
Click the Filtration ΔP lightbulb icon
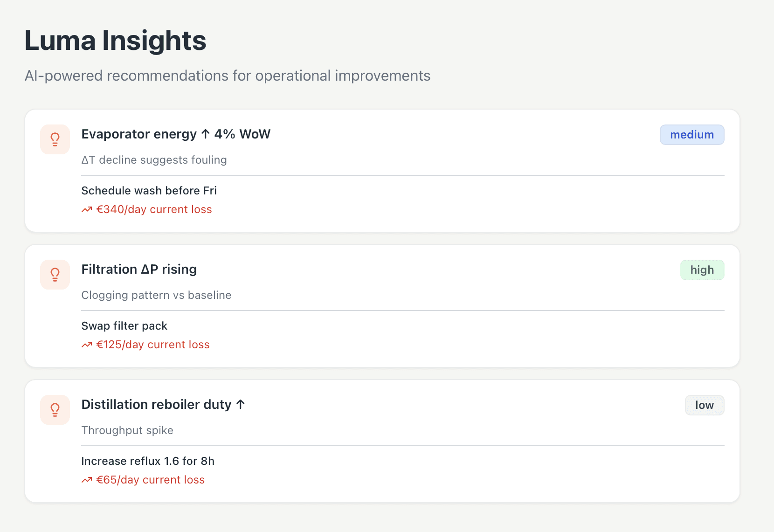[55, 275]
